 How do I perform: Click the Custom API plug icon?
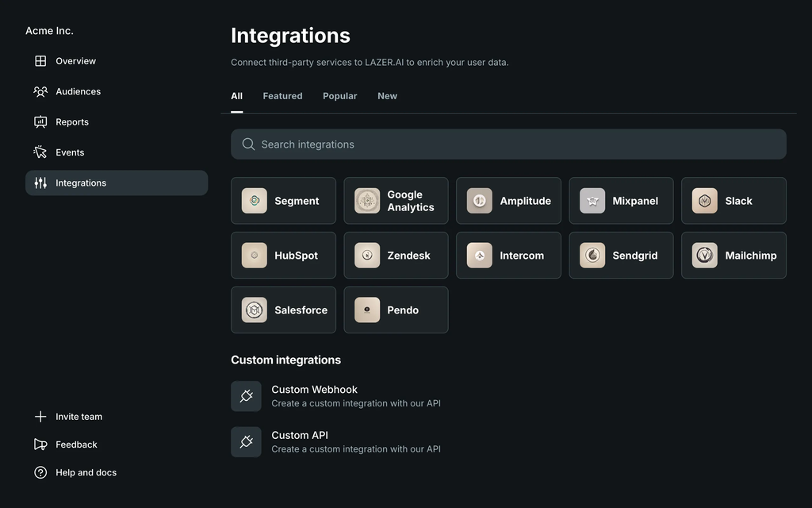[246, 442]
